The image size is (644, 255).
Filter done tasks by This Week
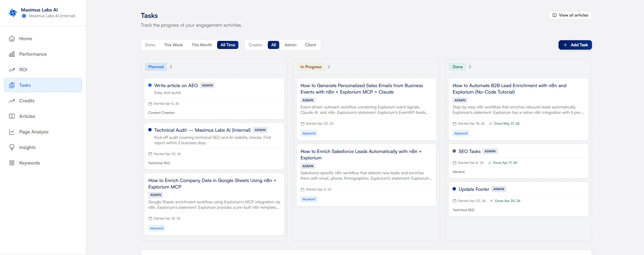(173, 45)
